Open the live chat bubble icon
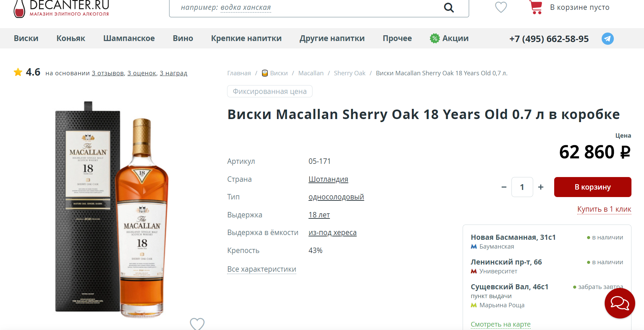The width and height of the screenshot is (644, 330). pos(620,303)
